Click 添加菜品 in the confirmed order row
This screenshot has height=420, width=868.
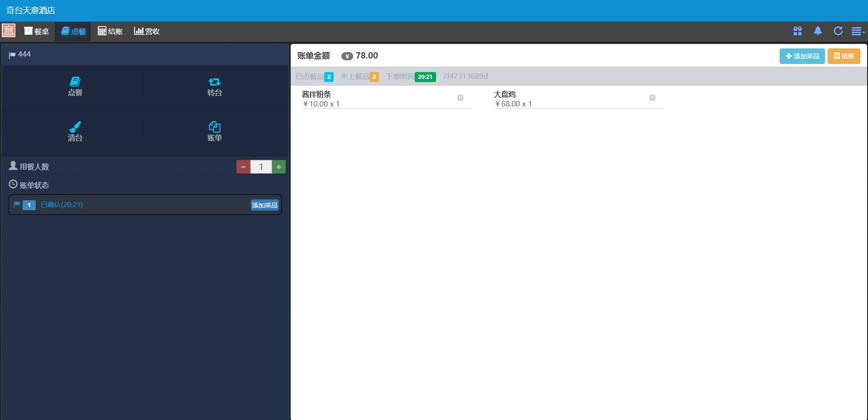(265, 205)
